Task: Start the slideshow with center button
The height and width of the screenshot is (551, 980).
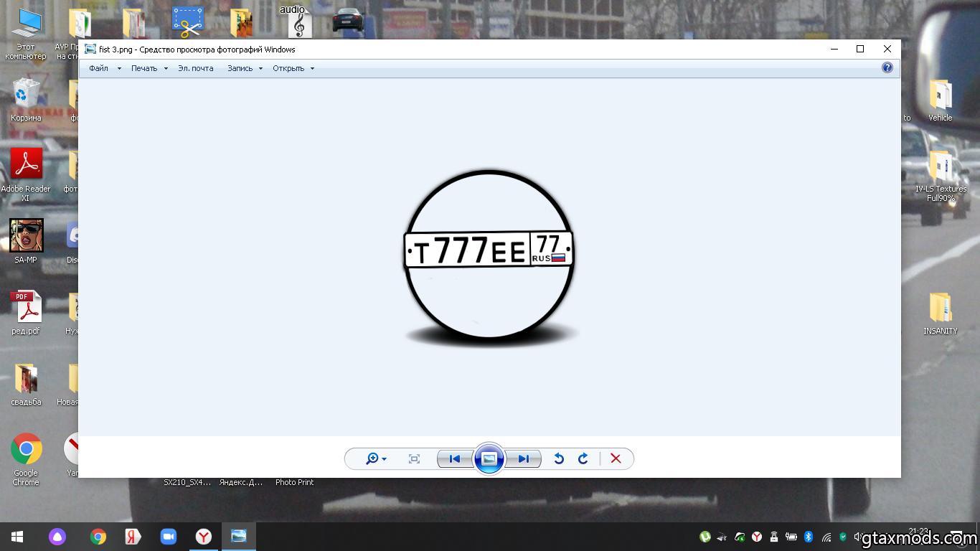Action: (489, 459)
